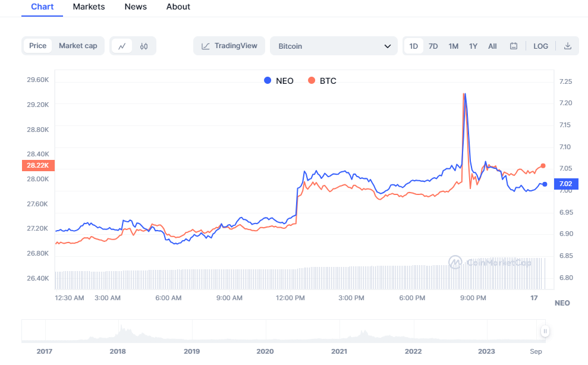Click the 2018 timeline navigator label
Viewport: 588px width, 365px height.
118,351
